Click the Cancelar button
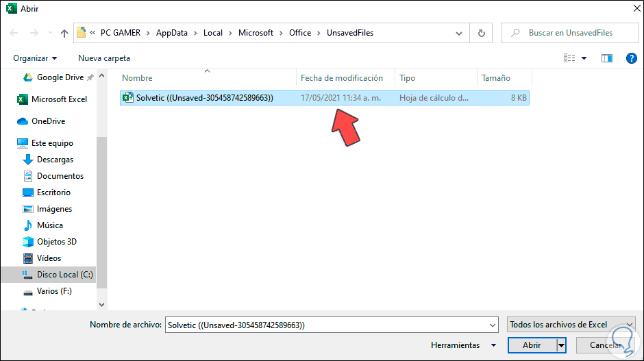 (605, 345)
